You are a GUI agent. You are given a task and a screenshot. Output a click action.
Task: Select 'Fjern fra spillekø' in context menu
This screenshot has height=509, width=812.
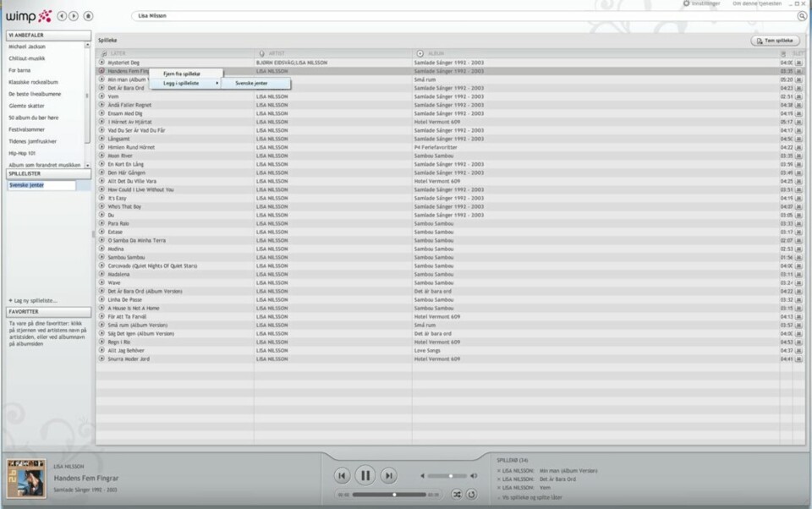pyautogui.click(x=180, y=74)
